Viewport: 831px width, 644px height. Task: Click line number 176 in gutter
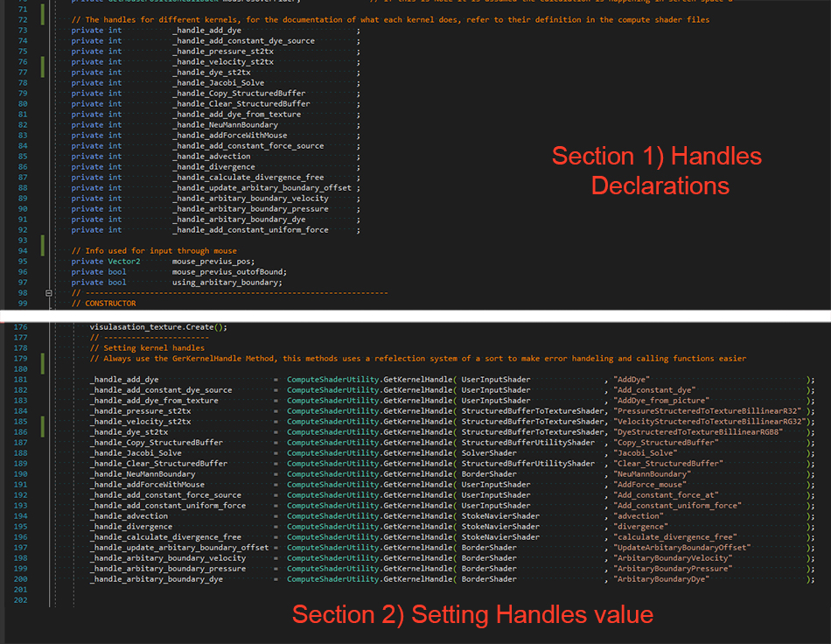[20, 327]
